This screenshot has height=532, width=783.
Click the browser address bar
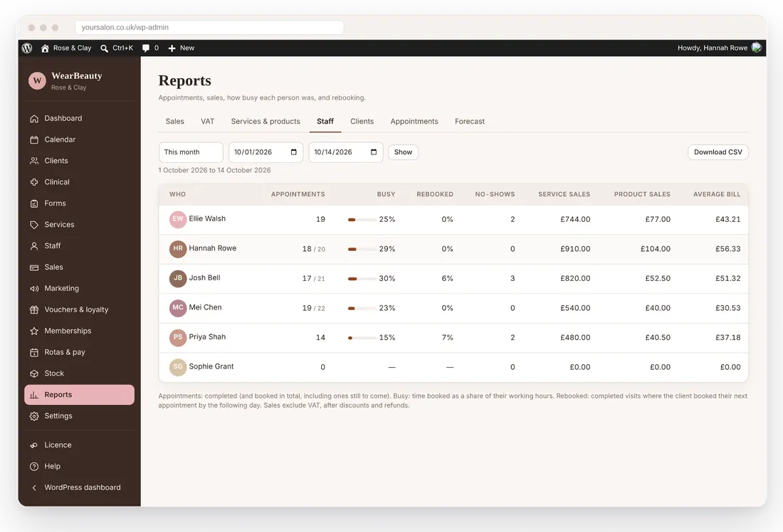pyautogui.click(x=209, y=28)
